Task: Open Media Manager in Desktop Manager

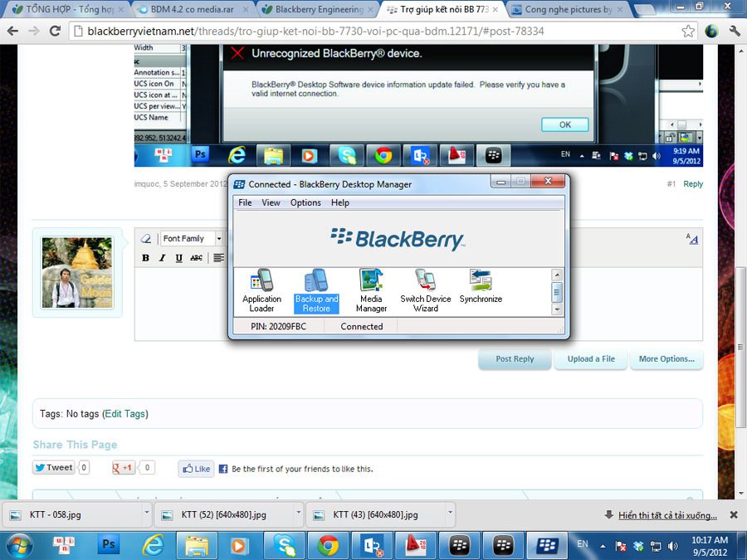Action: 371,290
